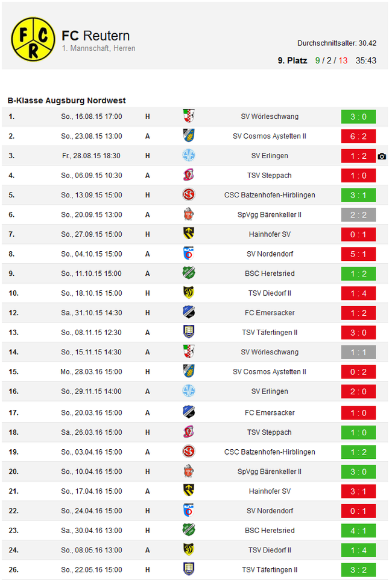Open the 4:1 result against BSC Heretsried

(358, 531)
